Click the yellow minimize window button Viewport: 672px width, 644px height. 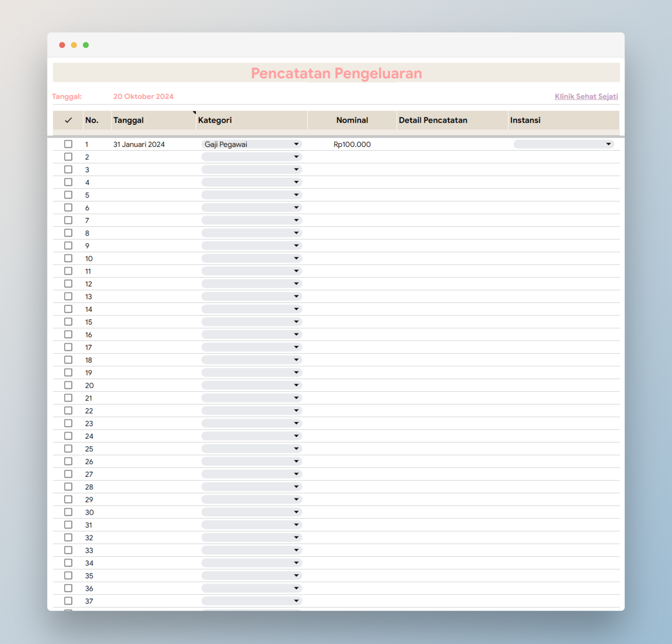[74, 45]
